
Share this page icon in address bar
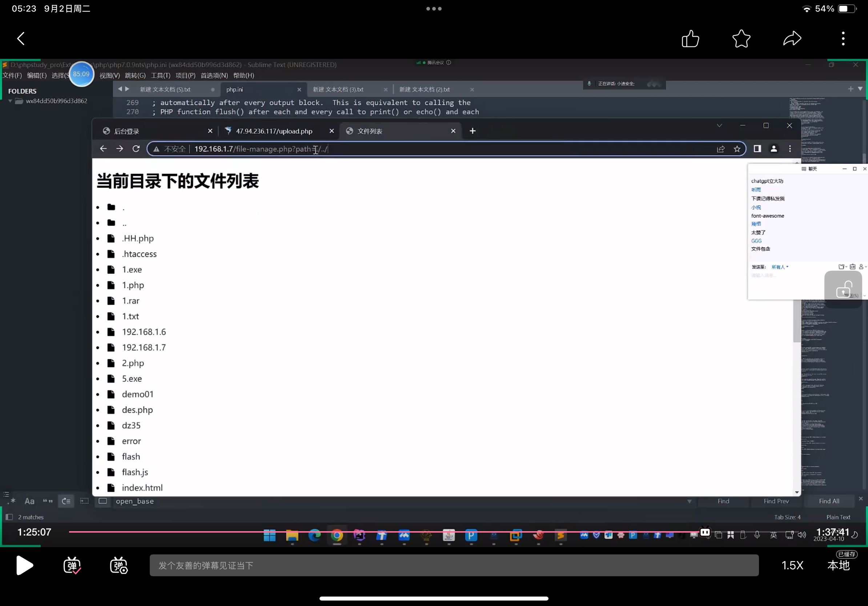pos(720,149)
